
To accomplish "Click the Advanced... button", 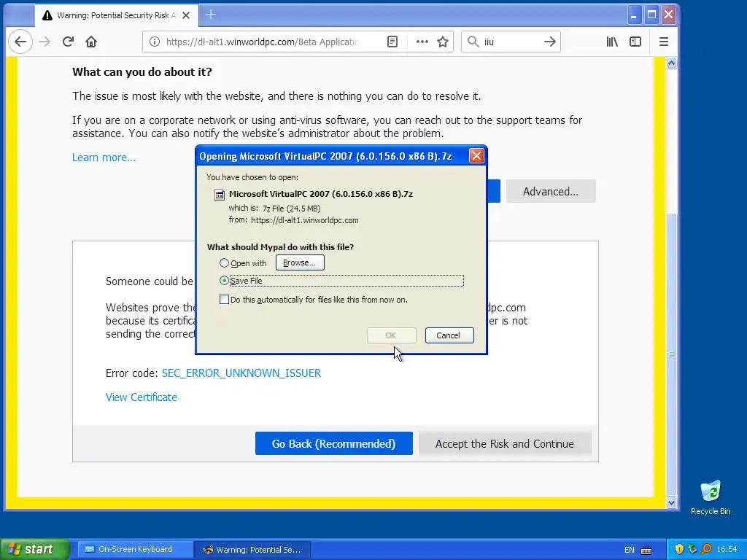I will pyautogui.click(x=551, y=192).
